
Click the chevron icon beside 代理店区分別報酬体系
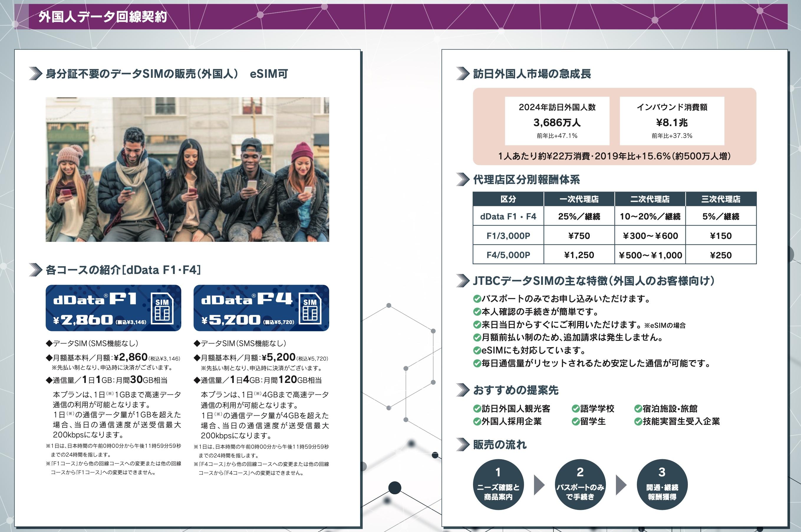463,179
